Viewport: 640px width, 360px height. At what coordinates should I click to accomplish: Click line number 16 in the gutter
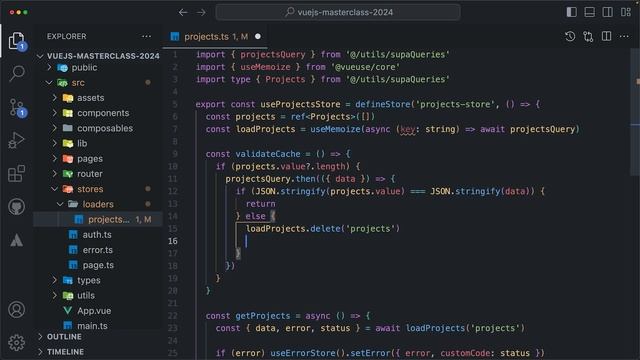[x=173, y=241]
